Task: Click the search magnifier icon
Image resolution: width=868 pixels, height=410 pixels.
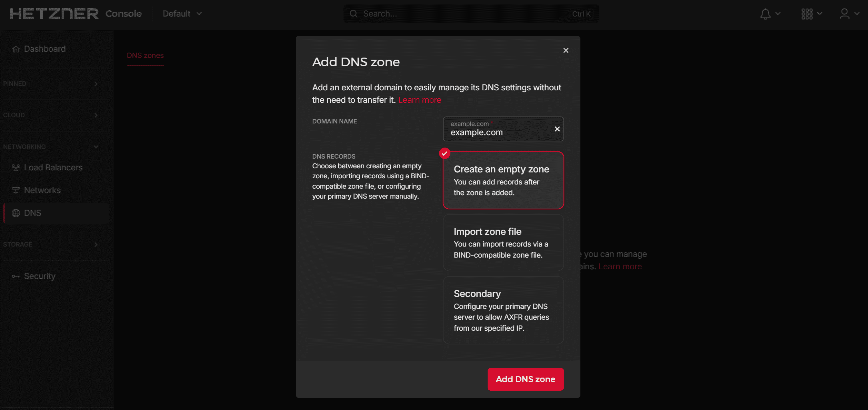Action: [353, 14]
